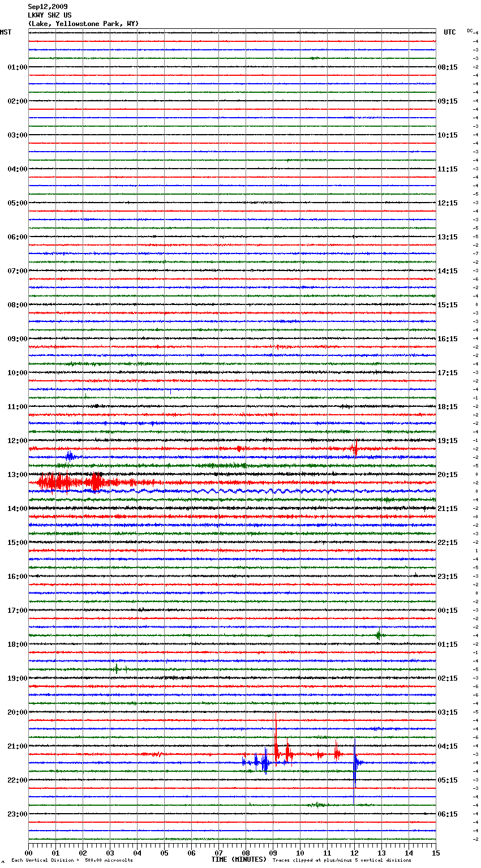The width and height of the screenshot is (481, 868).
Task: Select the 18:00 MST time label
Action: pyautogui.click(x=17, y=644)
